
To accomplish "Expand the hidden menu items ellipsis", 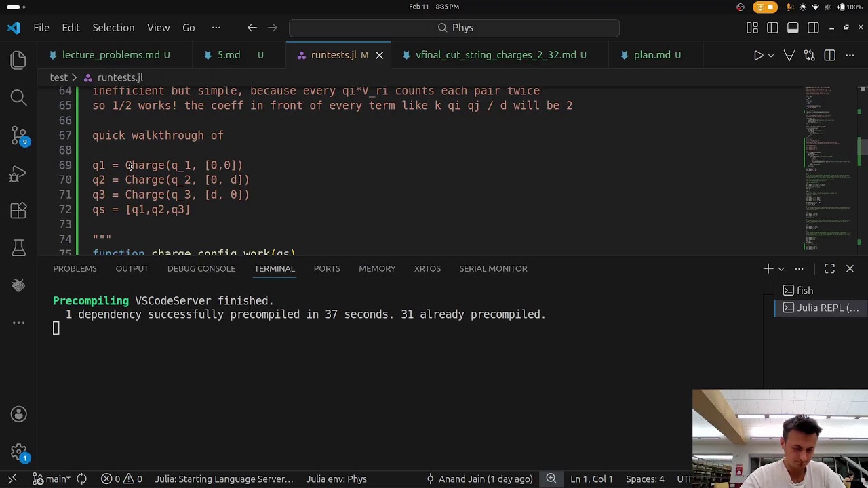I will point(216,28).
